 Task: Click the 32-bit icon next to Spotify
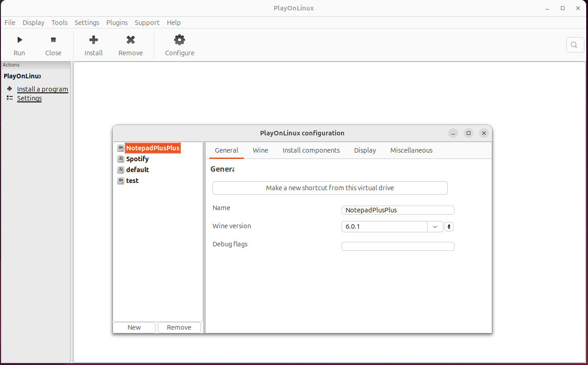click(x=120, y=159)
